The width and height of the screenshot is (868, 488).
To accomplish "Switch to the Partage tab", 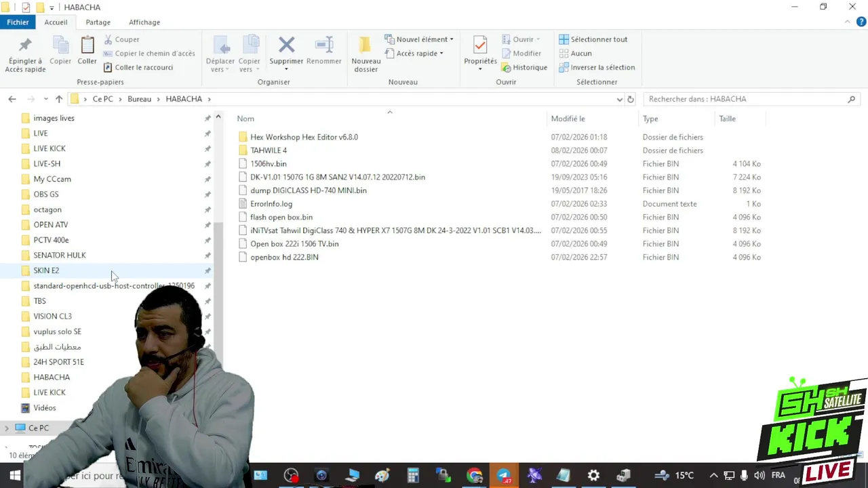I will pyautogui.click(x=98, y=22).
